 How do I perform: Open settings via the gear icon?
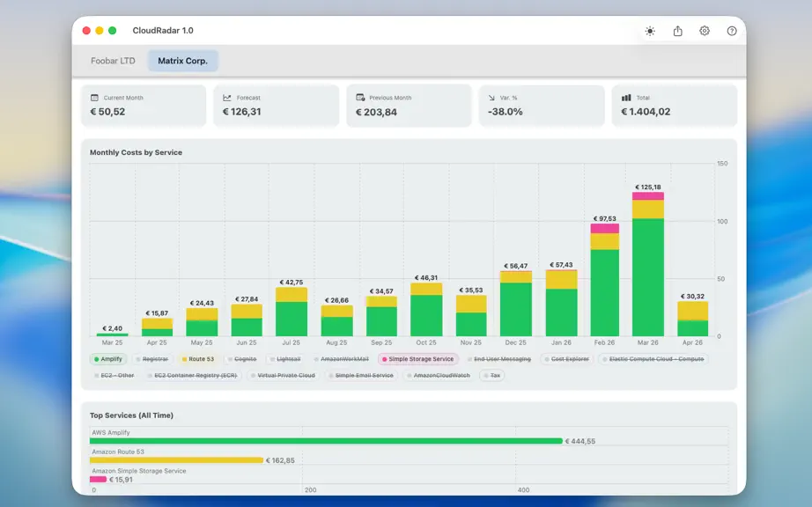pyautogui.click(x=705, y=31)
